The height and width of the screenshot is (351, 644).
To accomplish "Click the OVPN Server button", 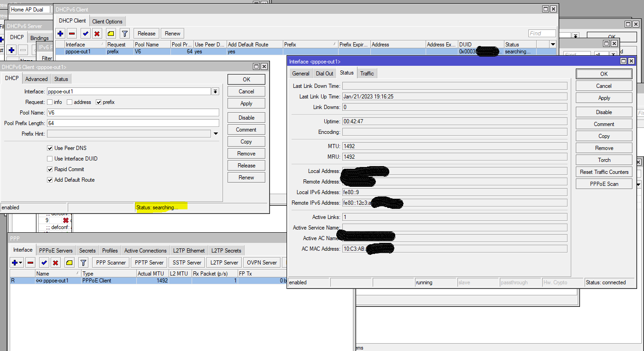I will (262, 263).
